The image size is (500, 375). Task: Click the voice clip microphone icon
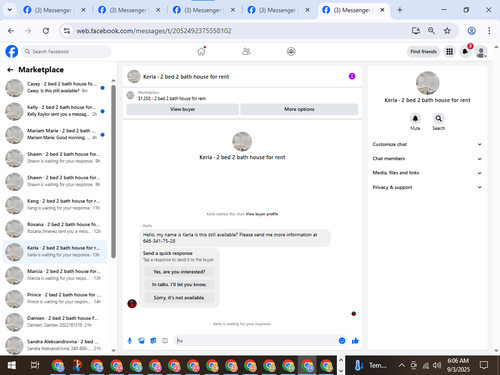tap(130, 341)
